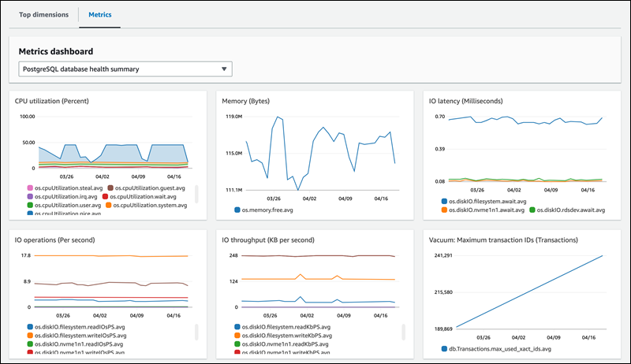Click os.cpuUtilization.system.avg orange legend marker

click(108, 206)
